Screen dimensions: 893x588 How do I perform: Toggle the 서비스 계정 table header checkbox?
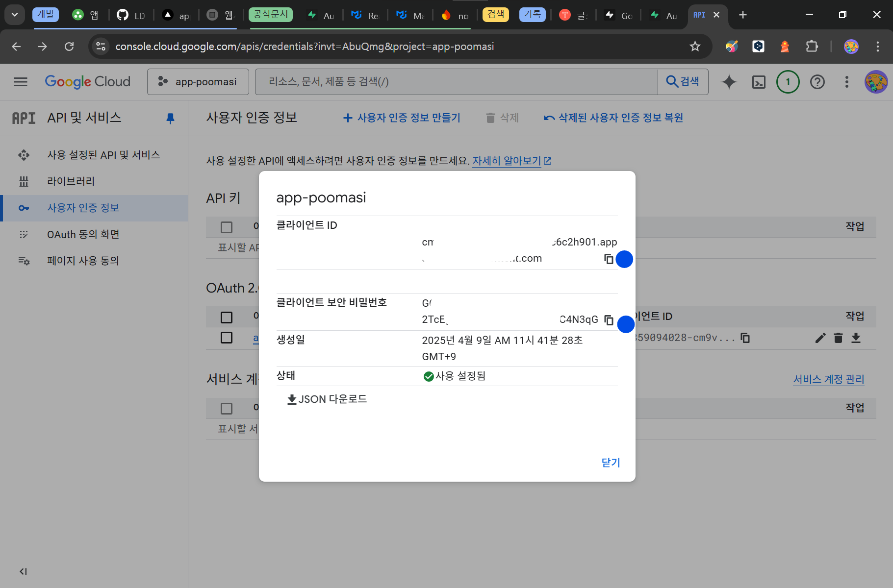227,409
